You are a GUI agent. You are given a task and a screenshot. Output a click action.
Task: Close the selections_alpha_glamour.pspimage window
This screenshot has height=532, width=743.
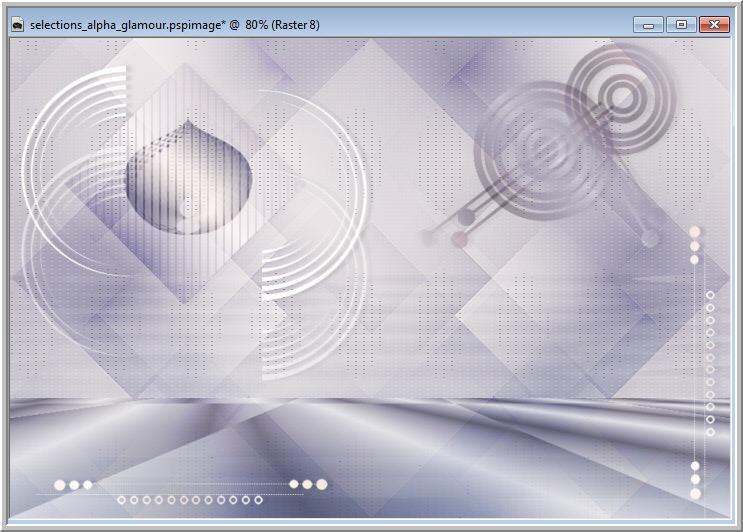[x=715, y=25]
